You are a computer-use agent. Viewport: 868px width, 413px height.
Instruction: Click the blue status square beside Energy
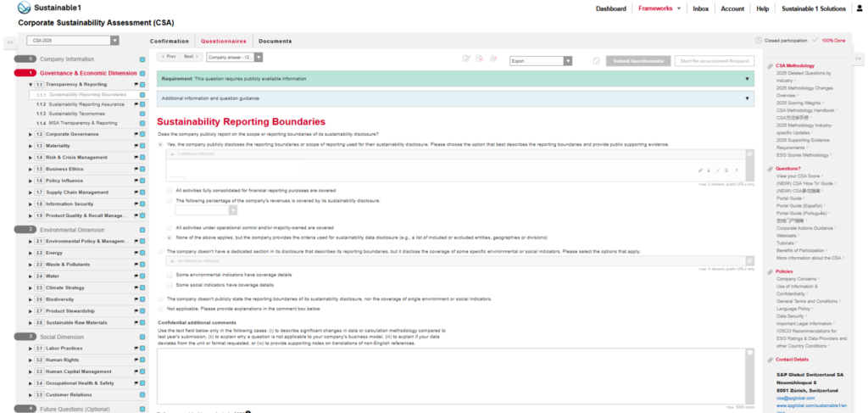pos(142,253)
